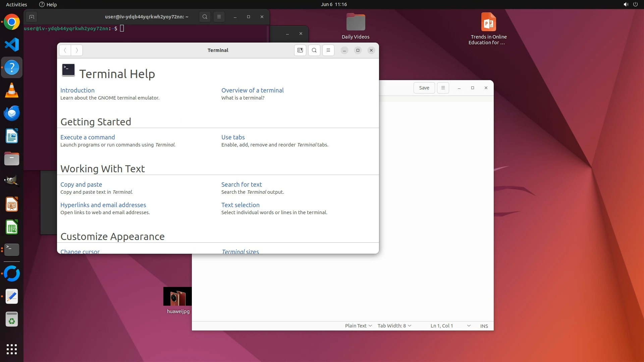Click Activities in the top bar

click(16, 4)
